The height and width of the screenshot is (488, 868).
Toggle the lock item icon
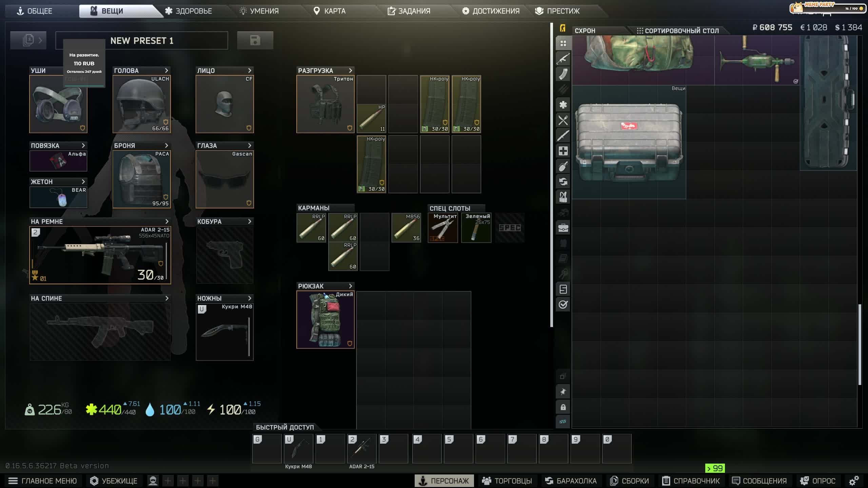coord(563,407)
